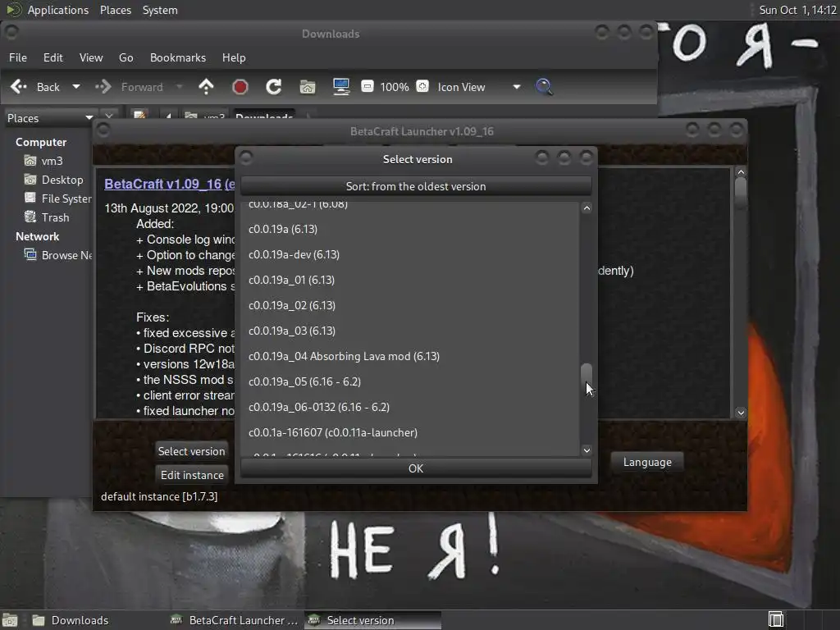The width and height of the screenshot is (840, 630).
Task: Select version c0.0.19a_03 (6.13)
Action: (x=410, y=331)
